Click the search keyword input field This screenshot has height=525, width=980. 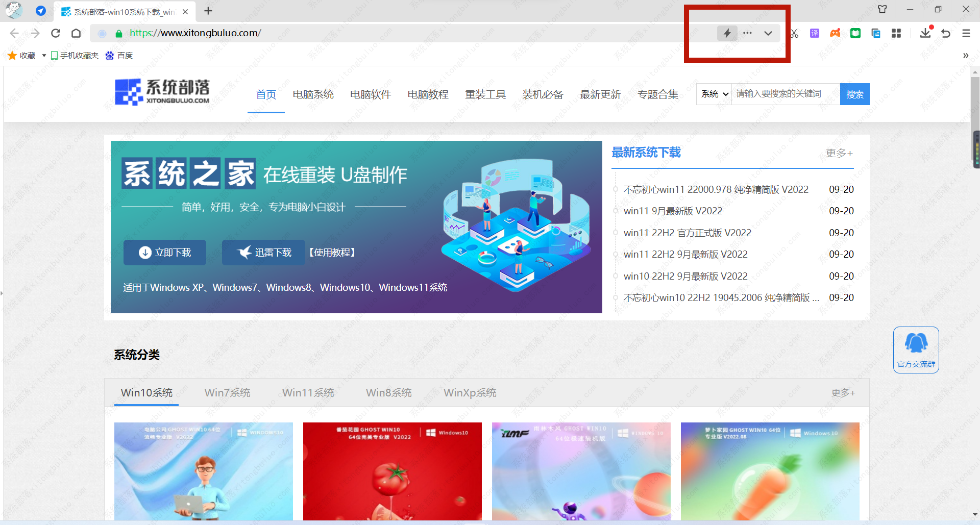click(786, 94)
